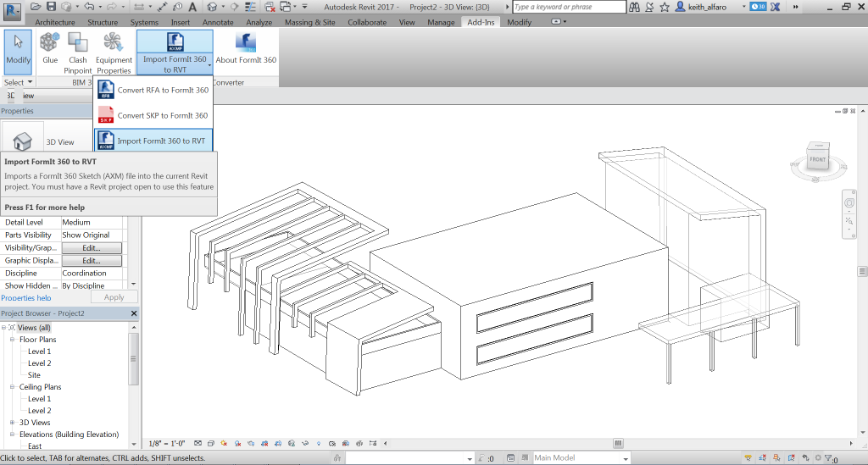The image size is (868, 465).
Task: Collapse the Elevations (Building Elevation) node
Action: coord(12,434)
